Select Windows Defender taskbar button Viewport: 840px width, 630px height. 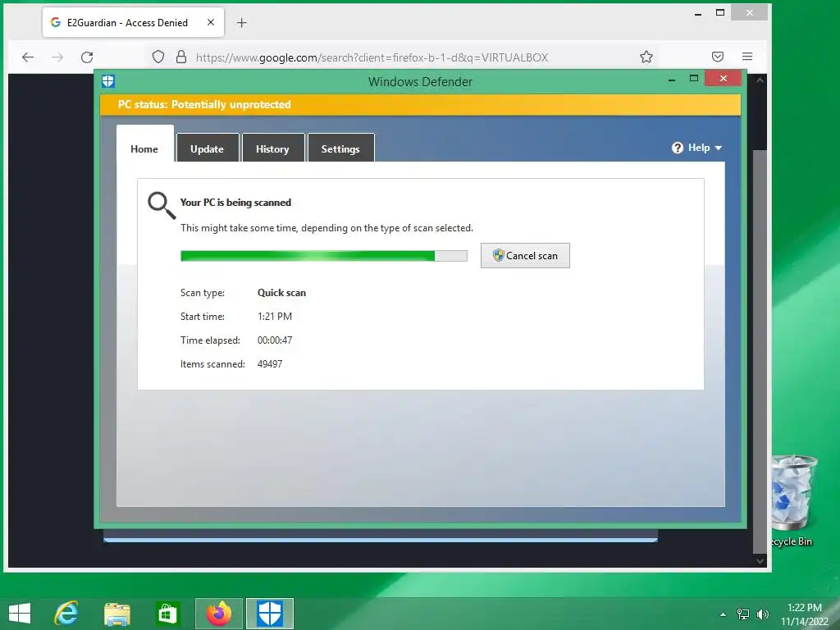point(269,614)
